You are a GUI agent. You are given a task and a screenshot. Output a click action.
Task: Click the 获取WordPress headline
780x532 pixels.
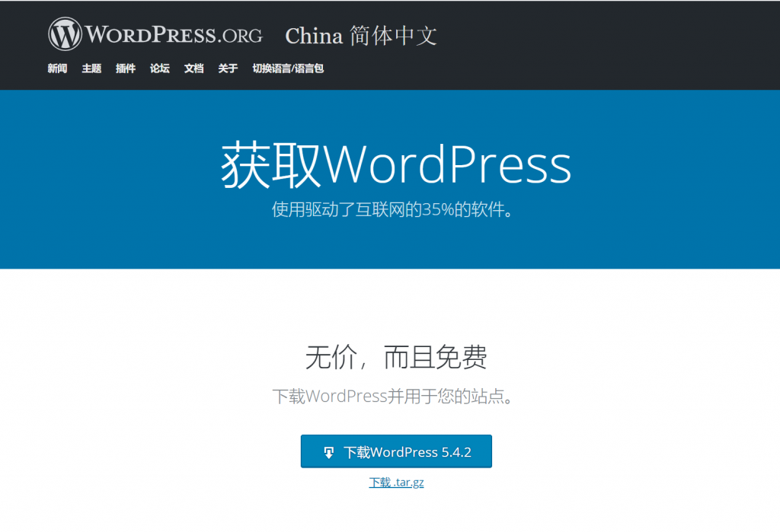[x=396, y=164]
